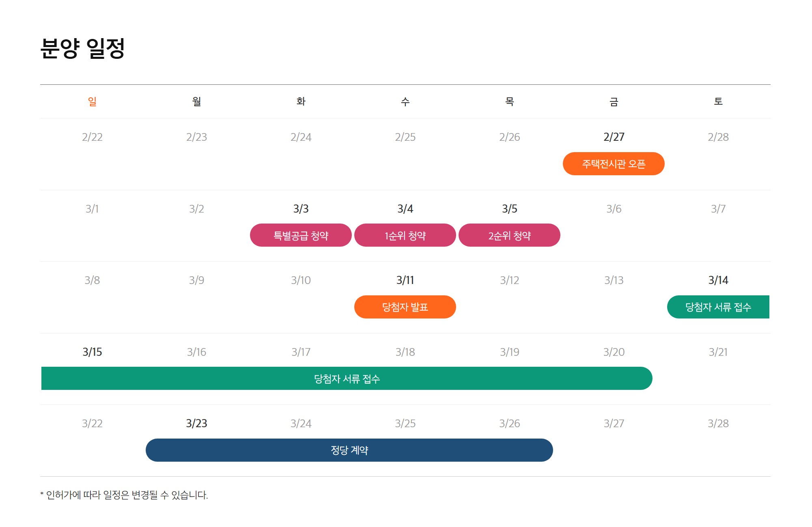
Task: Click the 3/15 date label
Action: click(x=92, y=352)
